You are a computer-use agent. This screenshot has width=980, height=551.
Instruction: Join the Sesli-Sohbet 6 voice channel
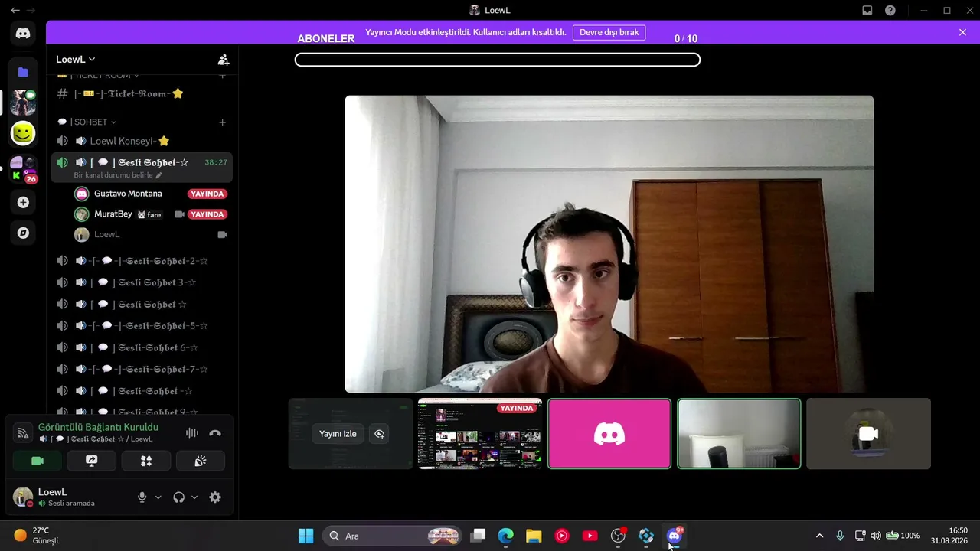[142, 347]
